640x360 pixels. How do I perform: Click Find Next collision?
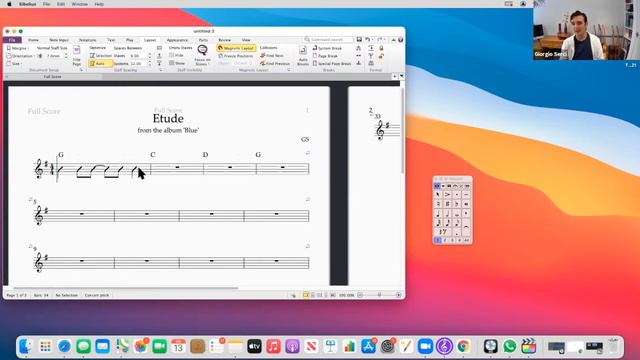[272, 56]
